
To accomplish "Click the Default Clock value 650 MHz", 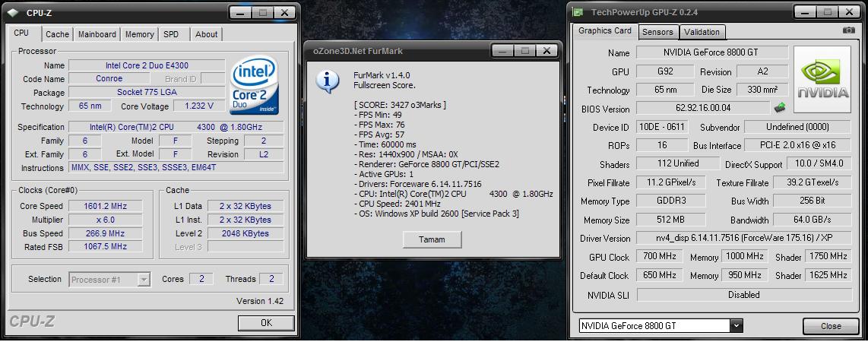I will pyautogui.click(x=659, y=275).
